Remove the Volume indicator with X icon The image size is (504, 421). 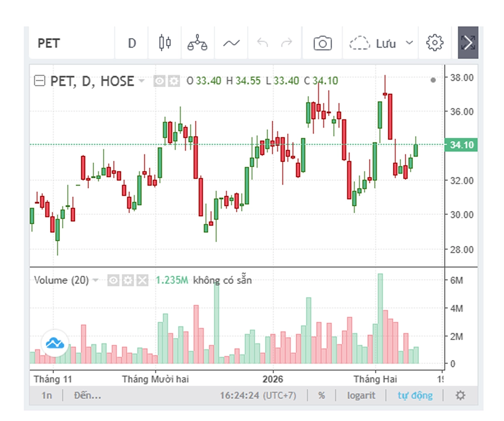pyautogui.click(x=142, y=281)
